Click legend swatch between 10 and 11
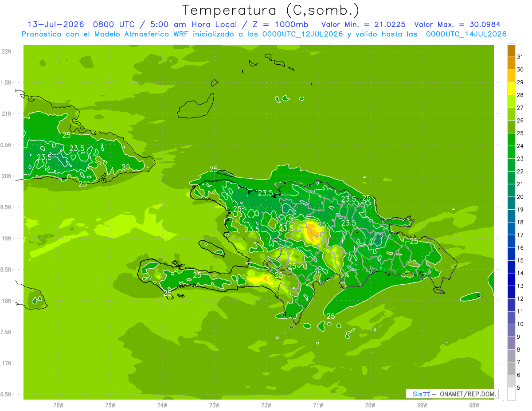This screenshot has width=532, height=411. [511, 318]
